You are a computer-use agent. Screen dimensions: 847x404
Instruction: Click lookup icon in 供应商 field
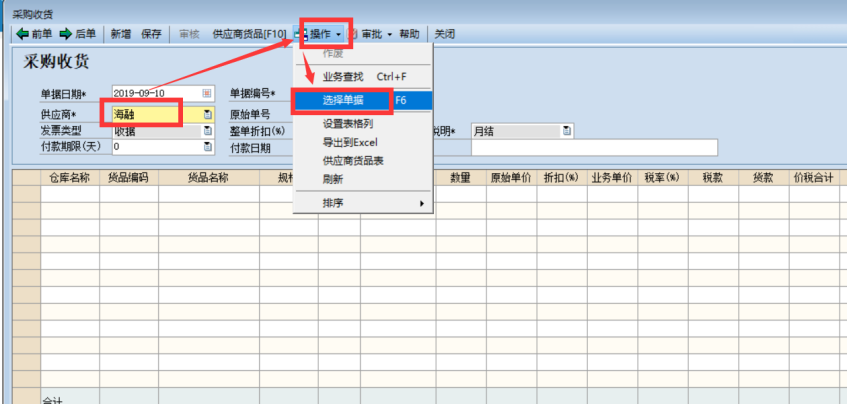pos(208,114)
